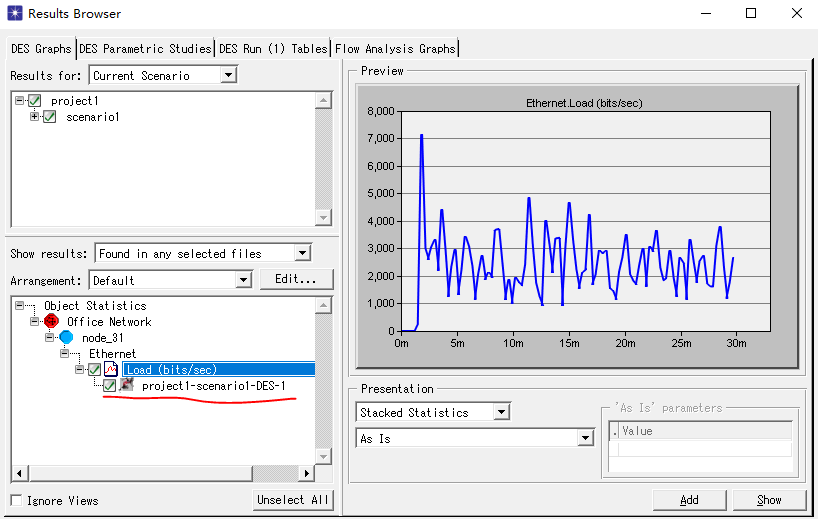Collapse the project1 tree node
Viewport: 818px width, 519px height.
(x=19, y=100)
